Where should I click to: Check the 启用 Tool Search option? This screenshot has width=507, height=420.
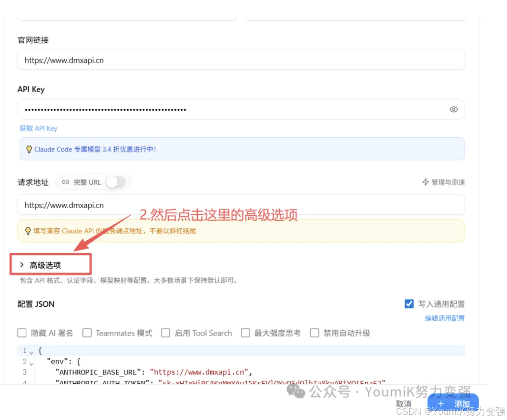point(165,333)
